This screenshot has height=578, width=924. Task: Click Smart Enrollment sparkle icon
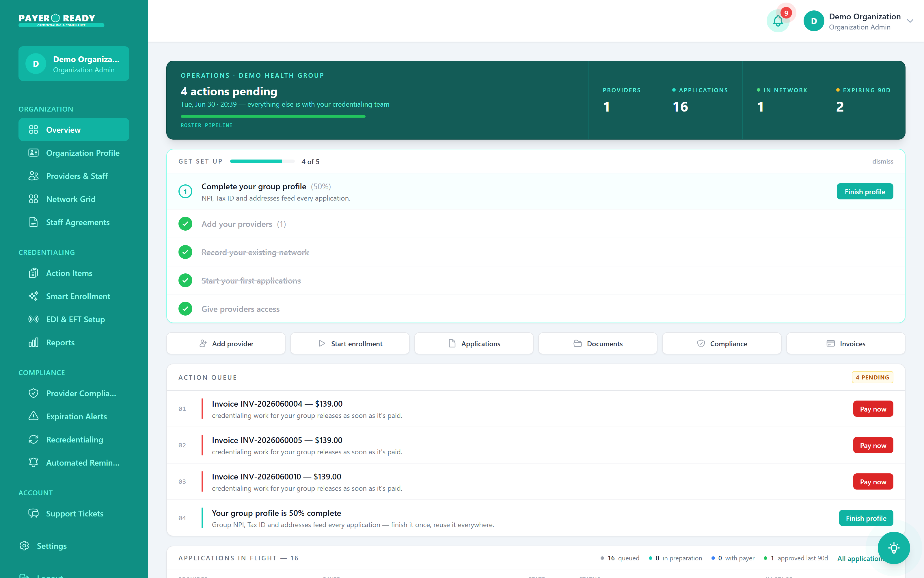(x=33, y=296)
